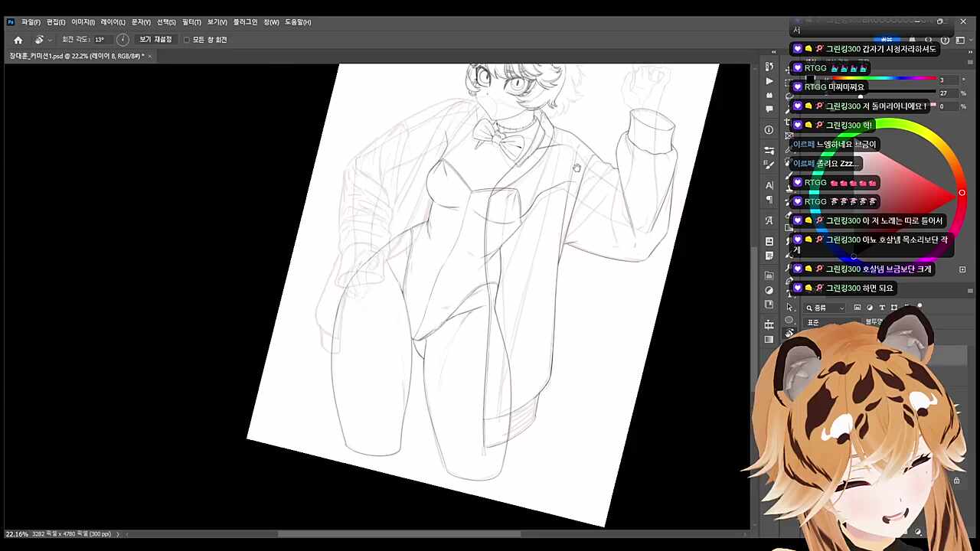Open the 파일(F) menu
Screen dimensions: 980x551
[31, 22]
